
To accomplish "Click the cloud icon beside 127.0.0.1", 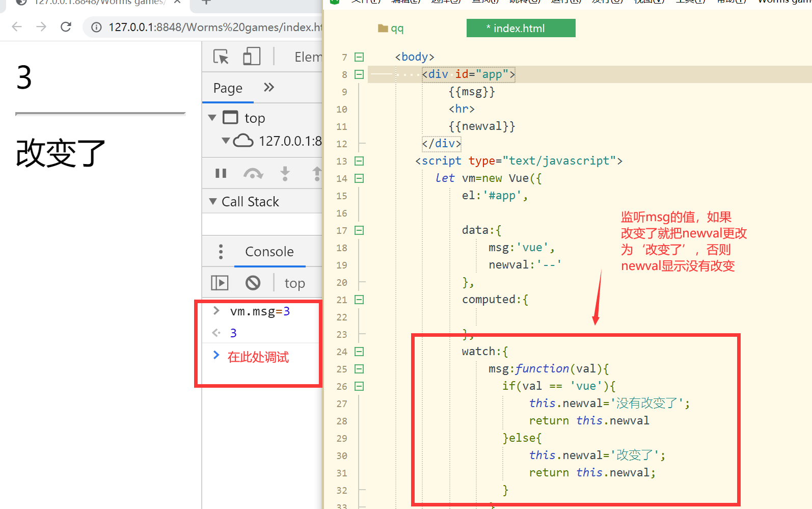I will tap(243, 141).
